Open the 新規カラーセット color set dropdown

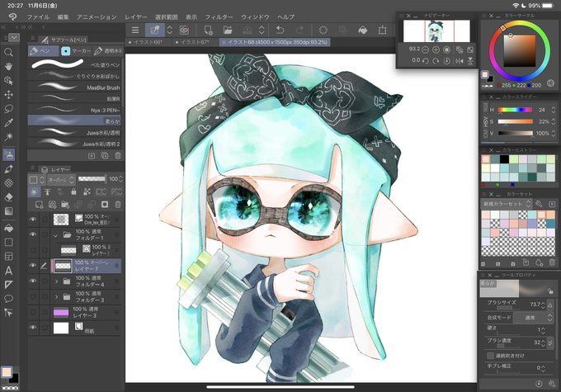click(x=507, y=204)
